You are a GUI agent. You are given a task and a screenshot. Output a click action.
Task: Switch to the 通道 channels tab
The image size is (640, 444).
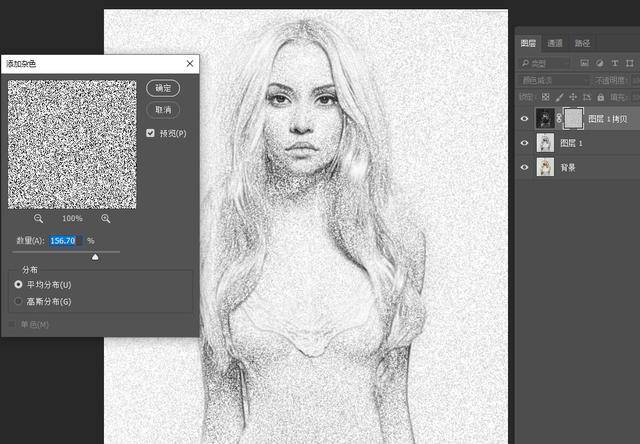click(x=555, y=43)
